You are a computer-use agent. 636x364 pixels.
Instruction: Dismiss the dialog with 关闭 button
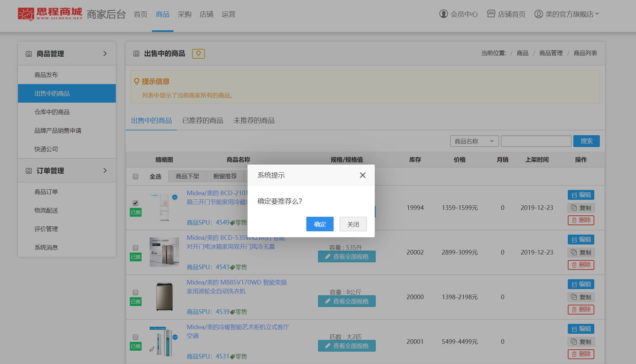(x=353, y=224)
